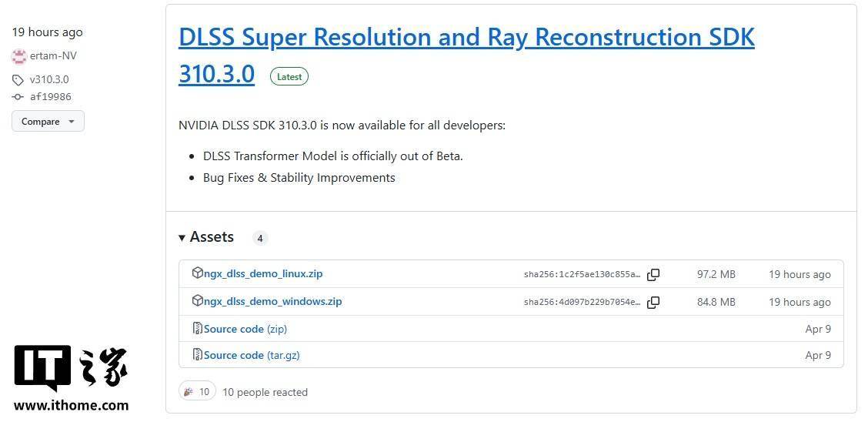868x422 pixels.
Task: Copy the sha256 hash for the linux zip
Action: [x=653, y=275]
